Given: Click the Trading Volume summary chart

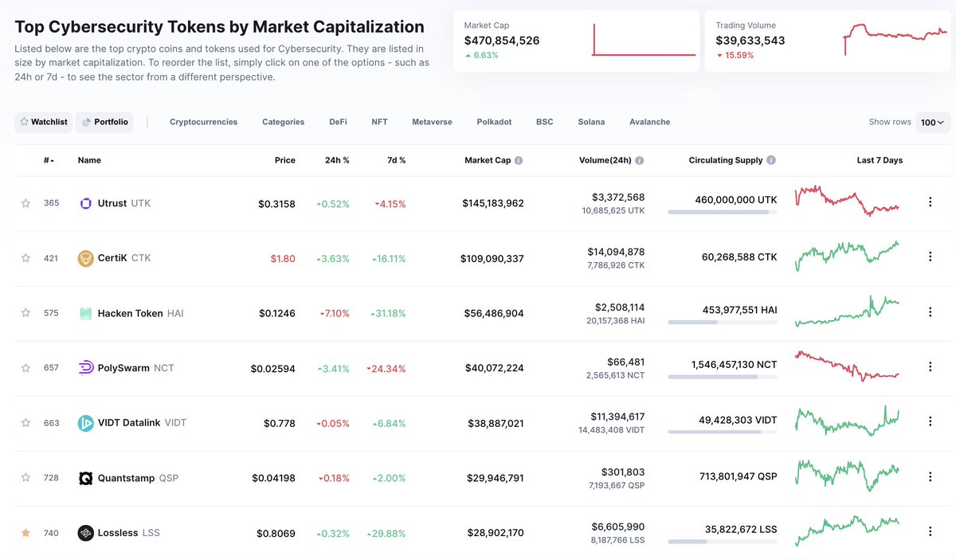Looking at the screenshot, I should pyautogui.click(x=895, y=40).
